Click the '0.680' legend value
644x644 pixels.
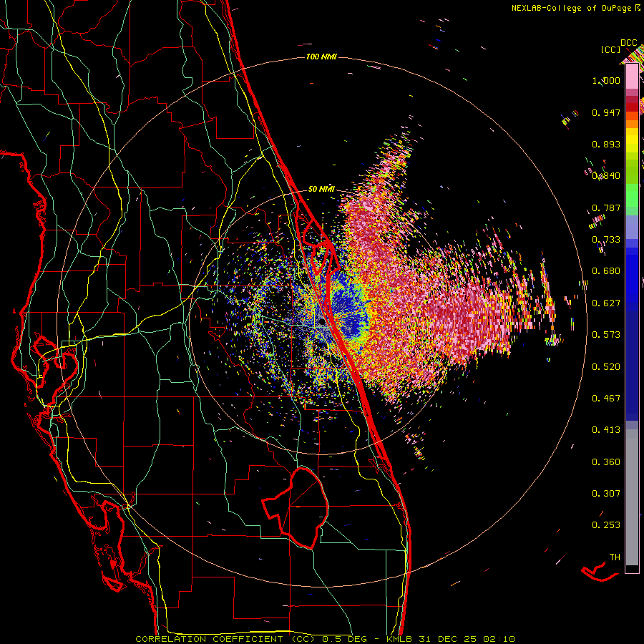[x=606, y=271]
